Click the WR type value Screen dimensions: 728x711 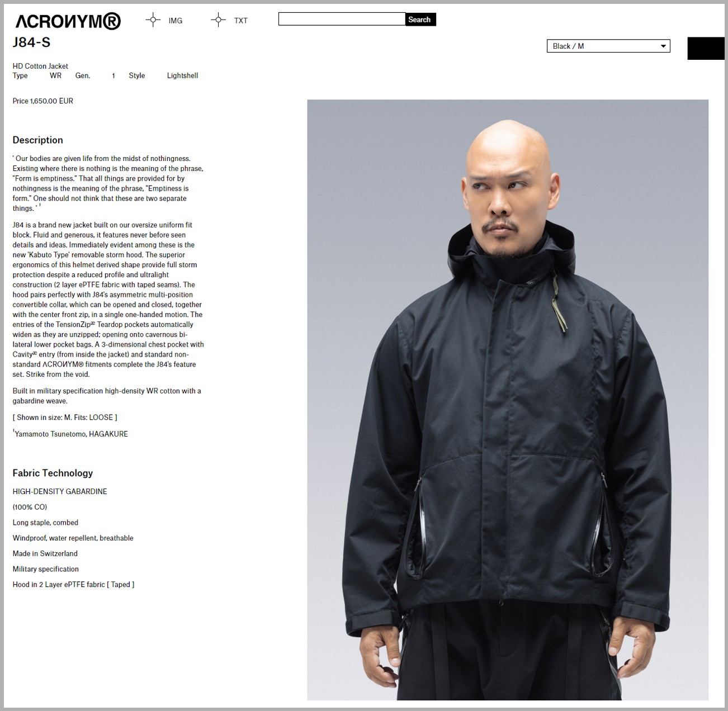pyautogui.click(x=55, y=75)
